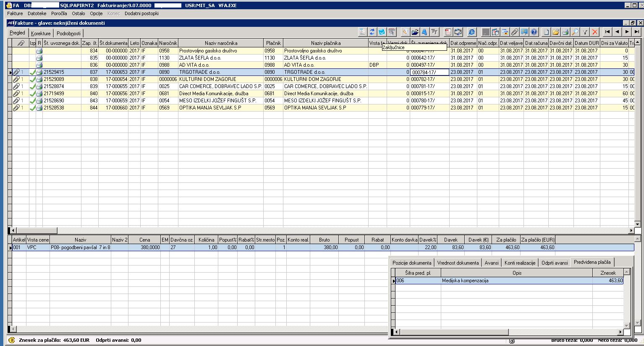Open the Internet Explorer web icon
The height and width of the screenshot is (346, 644).
tap(472, 31)
